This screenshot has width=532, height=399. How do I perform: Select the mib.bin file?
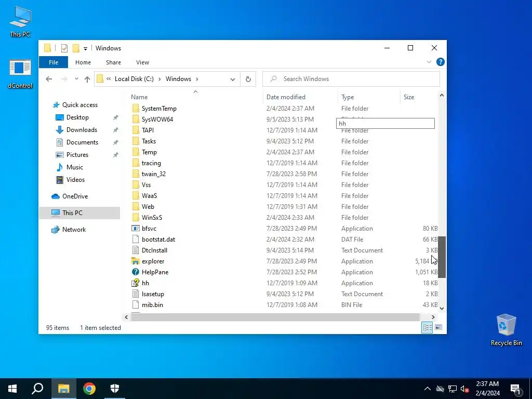pos(152,305)
